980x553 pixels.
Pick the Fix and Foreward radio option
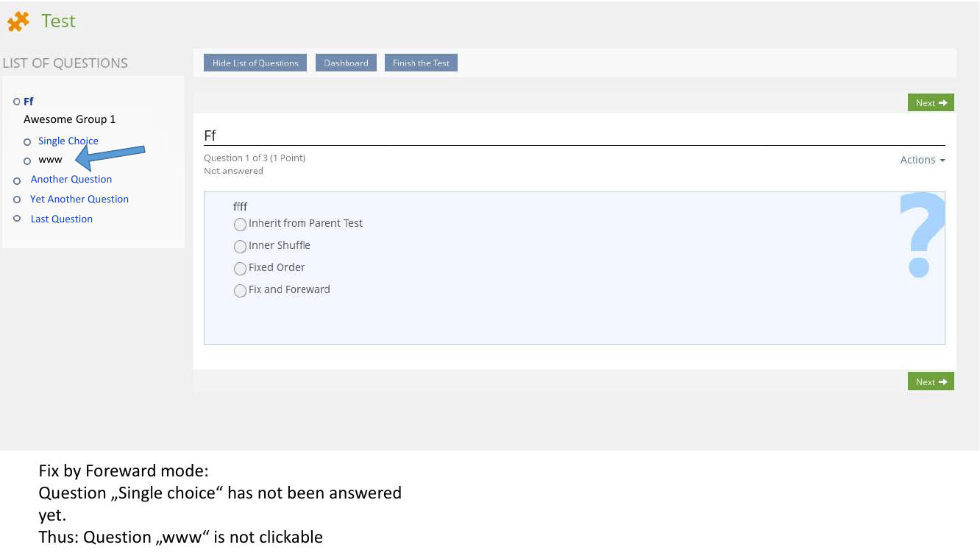(x=240, y=290)
